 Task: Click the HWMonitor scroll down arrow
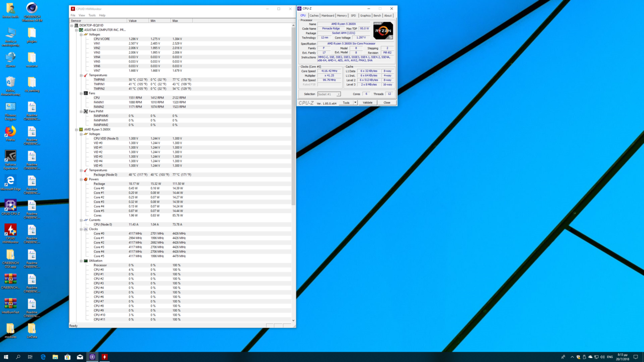(x=293, y=320)
